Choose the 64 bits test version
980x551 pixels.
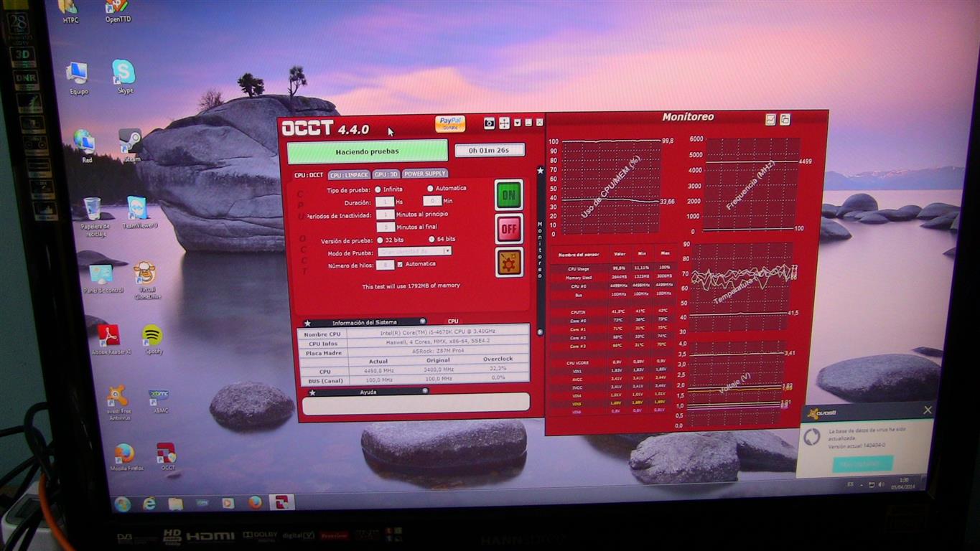431,239
